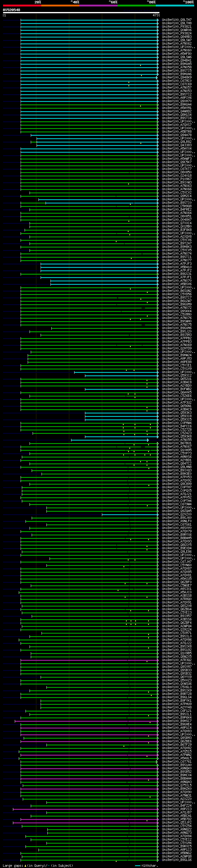Select the UniRef100_Q94B41 label
This screenshot has width=197, height=868.
coord(176,61)
